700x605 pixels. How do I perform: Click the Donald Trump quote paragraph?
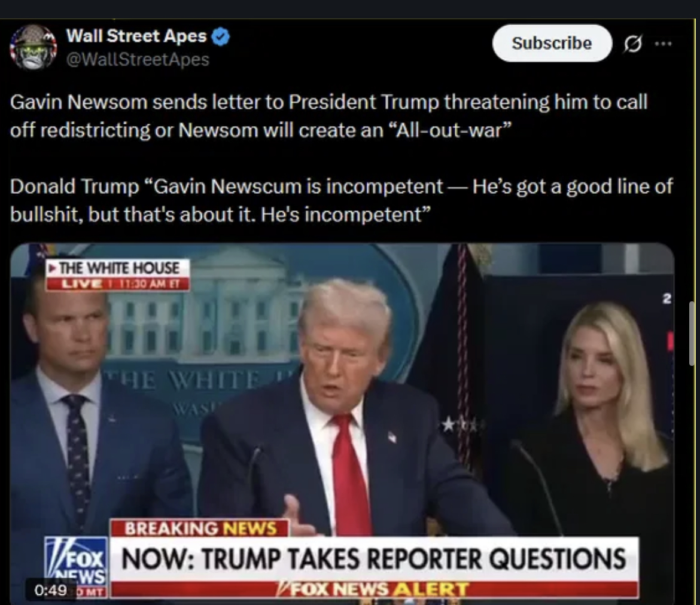[341, 200]
